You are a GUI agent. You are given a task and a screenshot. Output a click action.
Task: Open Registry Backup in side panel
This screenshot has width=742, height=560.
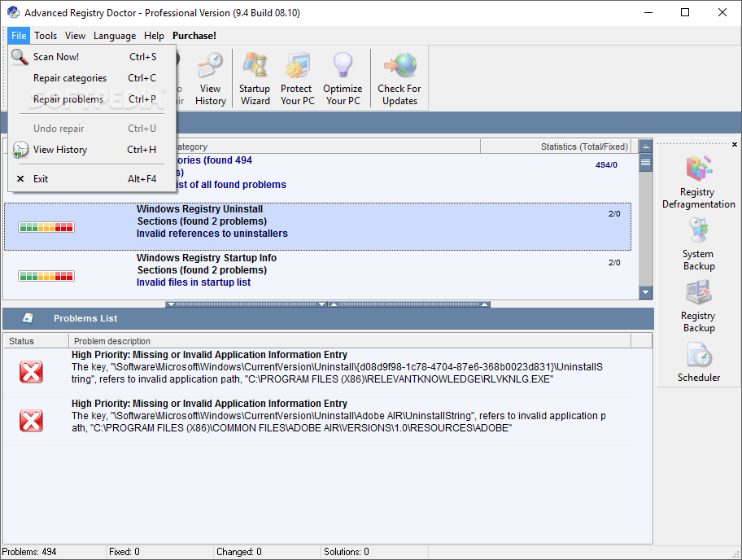tap(698, 306)
